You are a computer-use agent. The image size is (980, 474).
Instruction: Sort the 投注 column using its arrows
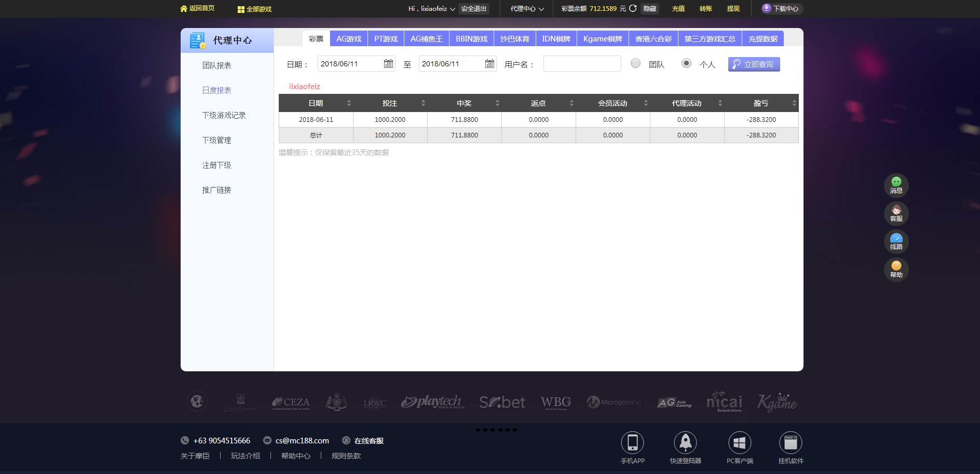[424, 103]
